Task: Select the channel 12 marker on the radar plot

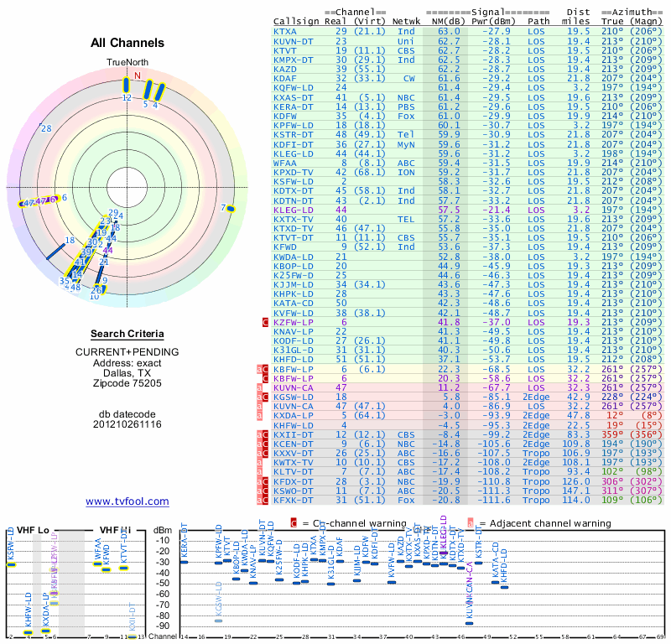Action: point(127,89)
